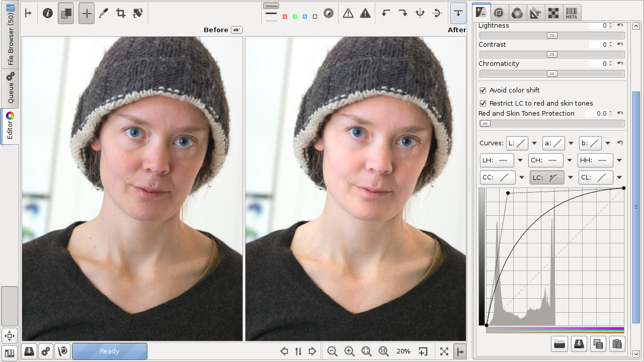This screenshot has width=644, height=362.
Task: Pick the white balance eyedropper tool
Action: (x=104, y=14)
